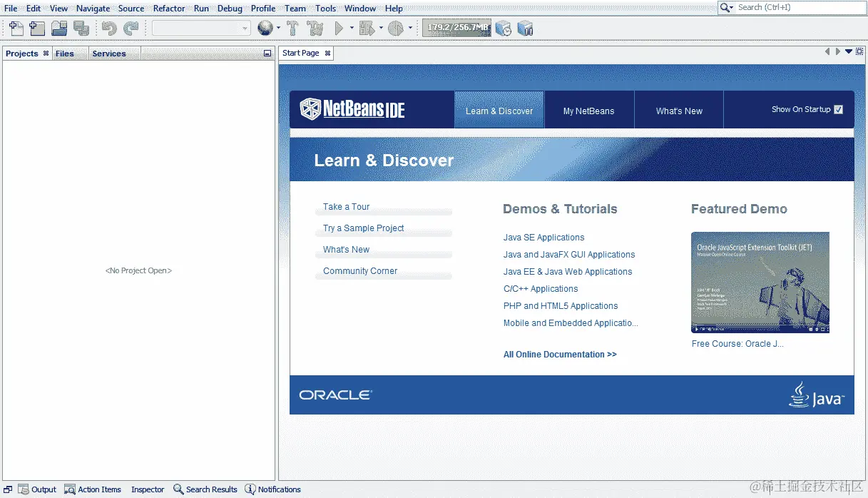Open Java EE & Java Web Applications link
The image size is (868, 498).
point(568,272)
